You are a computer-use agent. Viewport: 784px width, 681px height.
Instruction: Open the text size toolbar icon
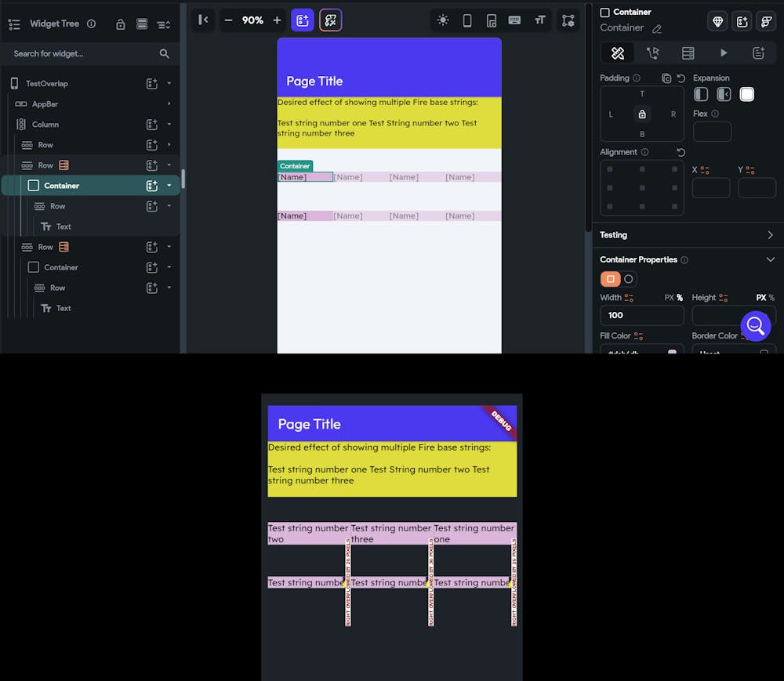540,20
